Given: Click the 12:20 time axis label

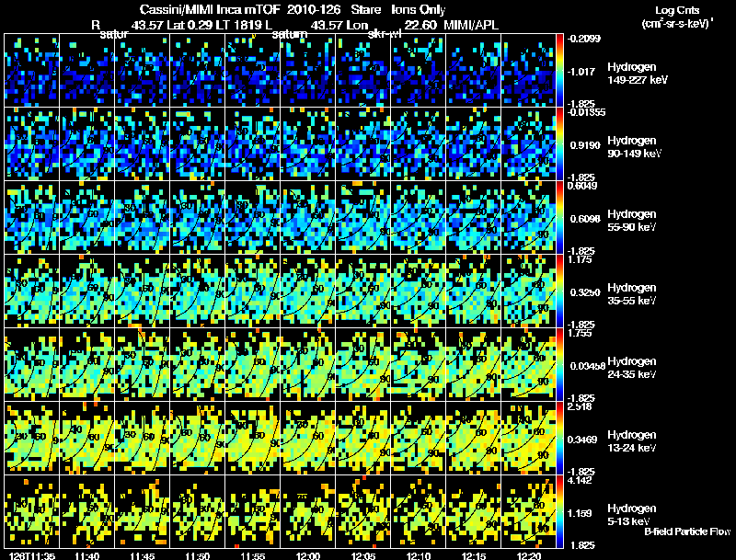Looking at the screenshot, I should pyautogui.click(x=528, y=555).
